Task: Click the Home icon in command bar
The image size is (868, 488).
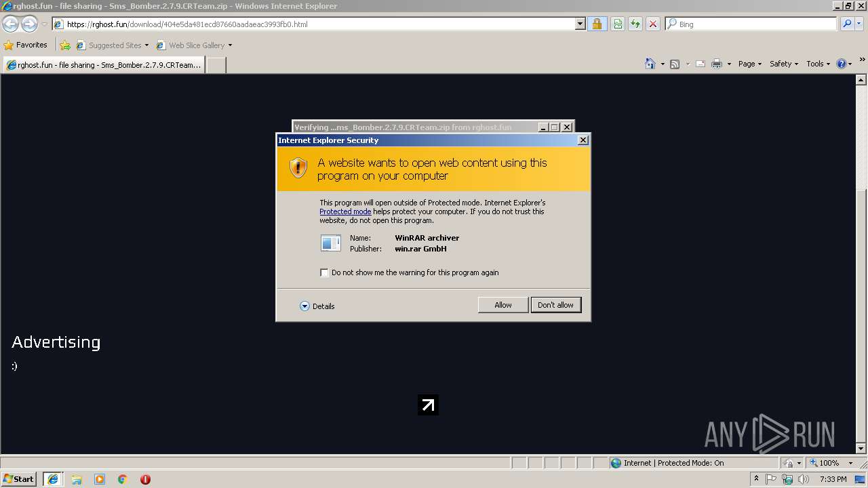Action: pyautogui.click(x=650, y=64)
